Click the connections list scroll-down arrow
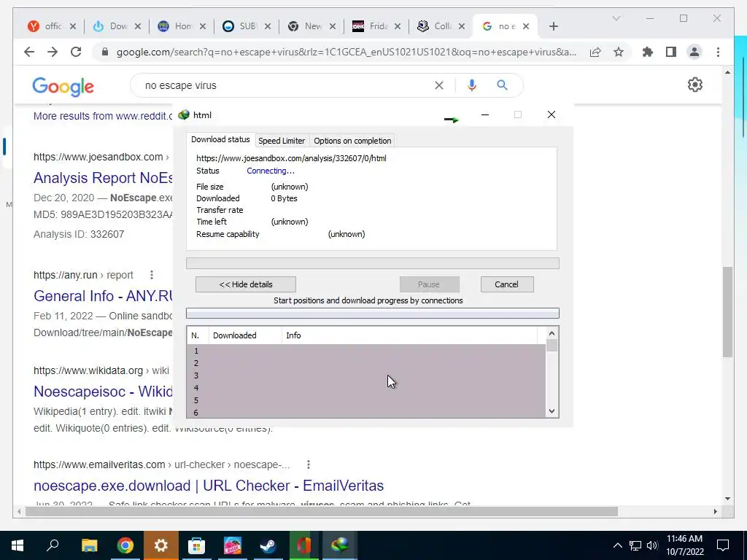The image size is (747, 560). 551,411
